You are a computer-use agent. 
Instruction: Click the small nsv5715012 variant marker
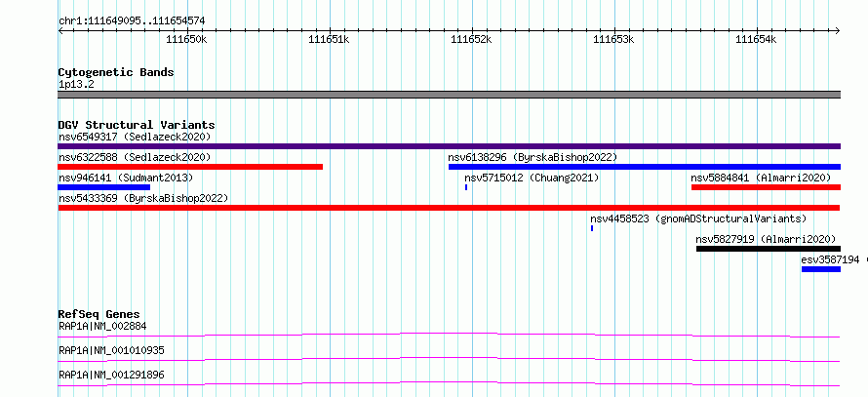466,187
